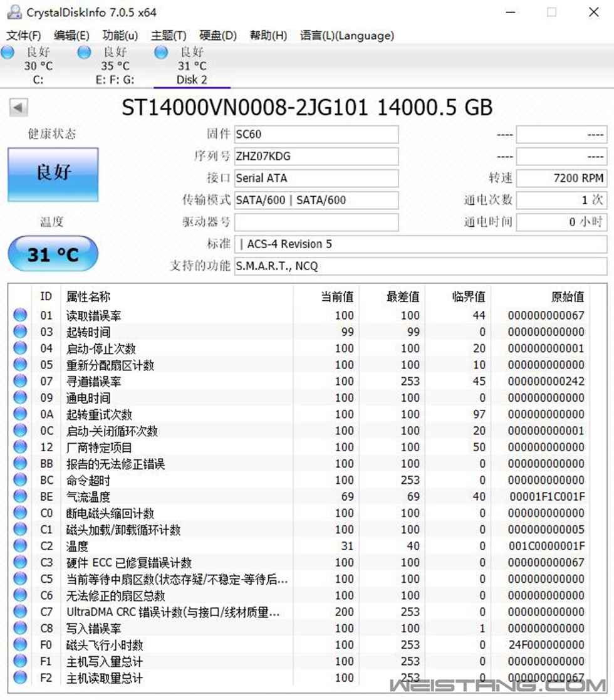Click status orb for attribute 12 厂商特定项目

click(x=20, y=447)
